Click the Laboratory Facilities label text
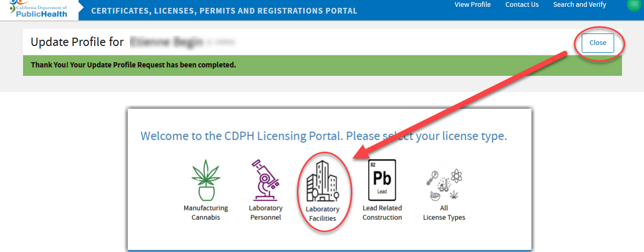 (323, 214)
